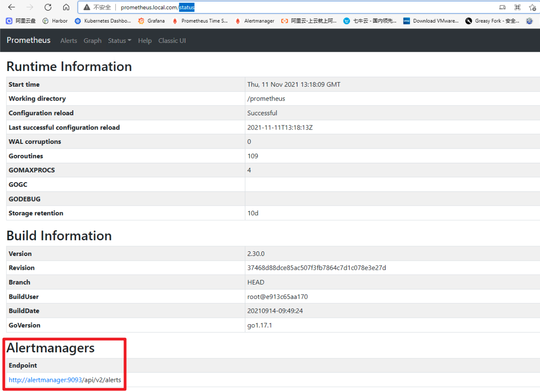Click the not-secure warning triangle icon
540x392 pixels.
[x=87, y=7]
